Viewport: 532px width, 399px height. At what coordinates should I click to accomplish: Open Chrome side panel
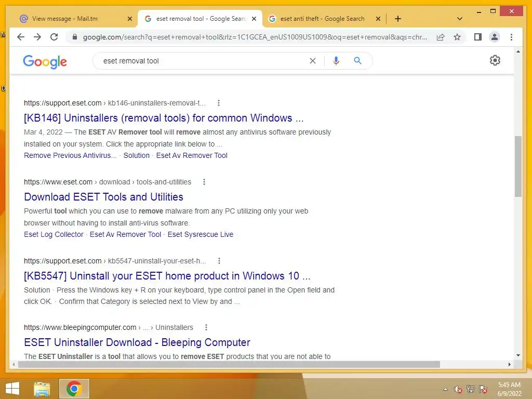click(x=478, y=37)
